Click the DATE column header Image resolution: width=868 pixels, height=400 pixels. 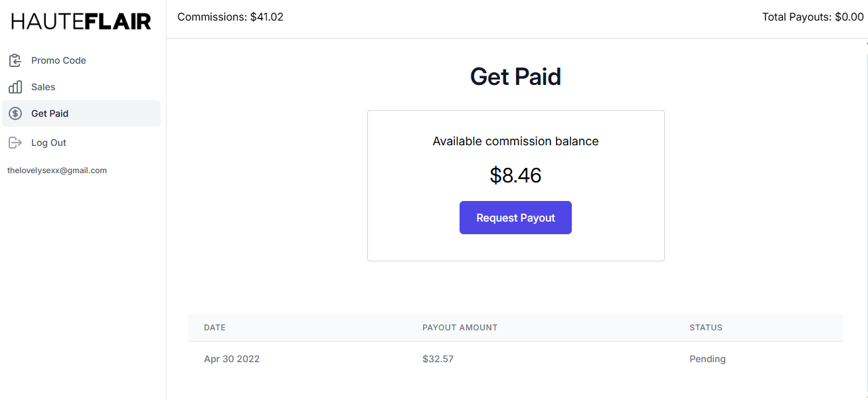(x=215, y=328)
